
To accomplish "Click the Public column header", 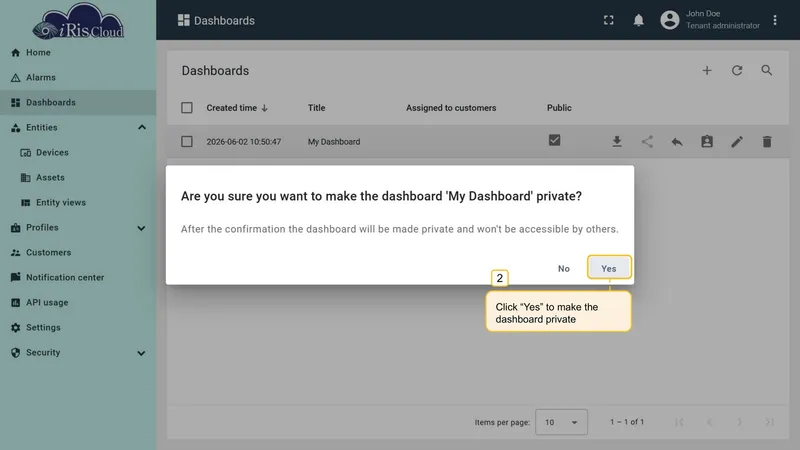I will [559, 108].
